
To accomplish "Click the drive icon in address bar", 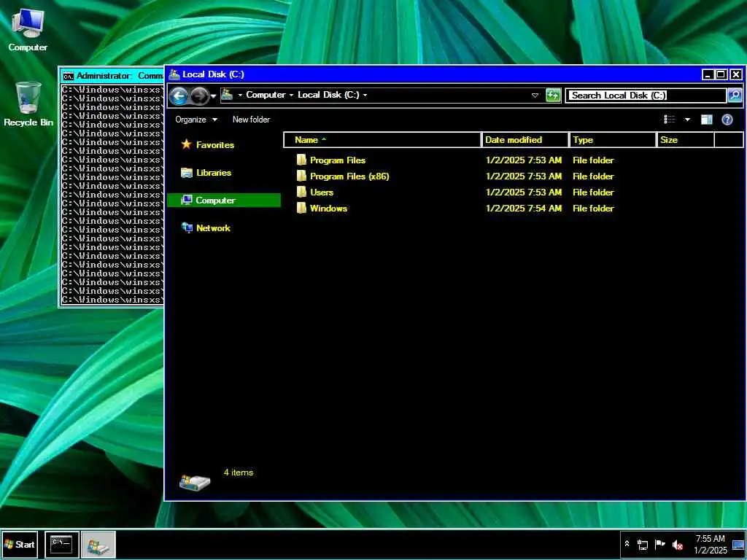I will pyautogui.click(x=228, y=95).
